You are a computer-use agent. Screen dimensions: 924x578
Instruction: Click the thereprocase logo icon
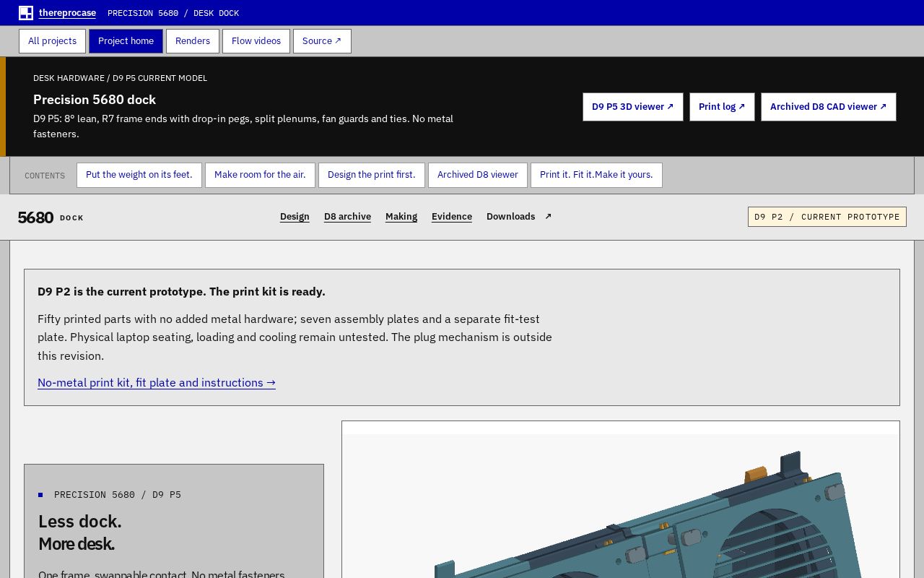tap(26, 13)
